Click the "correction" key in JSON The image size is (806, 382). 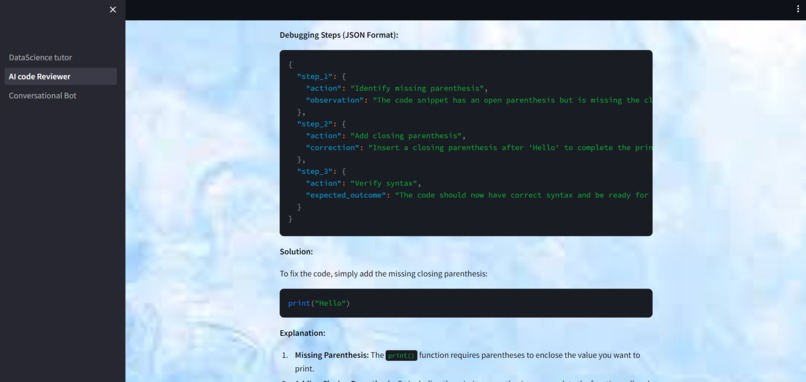[x=332, y=148]
